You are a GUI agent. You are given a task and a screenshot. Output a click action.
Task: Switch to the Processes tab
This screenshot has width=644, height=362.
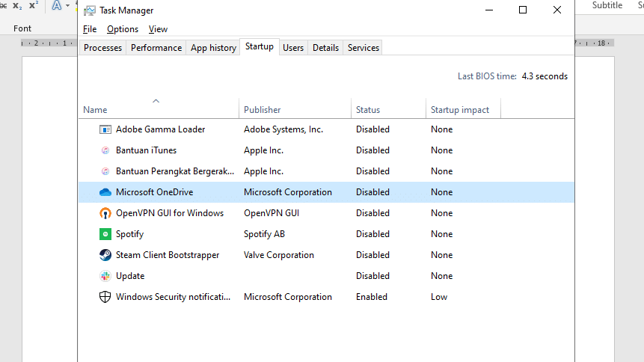tap(102, 48)
